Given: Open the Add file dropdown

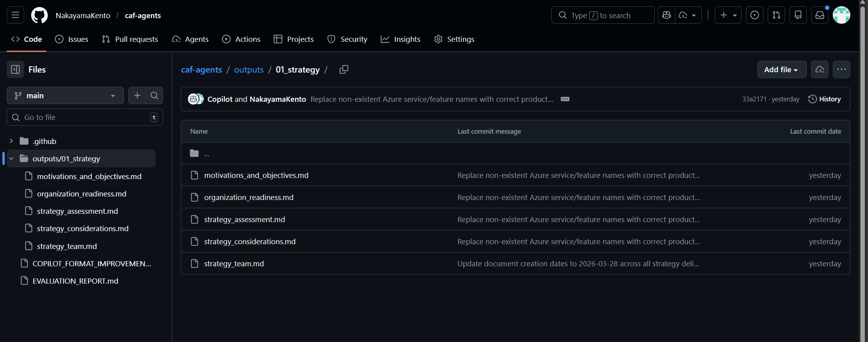Looking at the screenshot, I should (x=781, y=69).
